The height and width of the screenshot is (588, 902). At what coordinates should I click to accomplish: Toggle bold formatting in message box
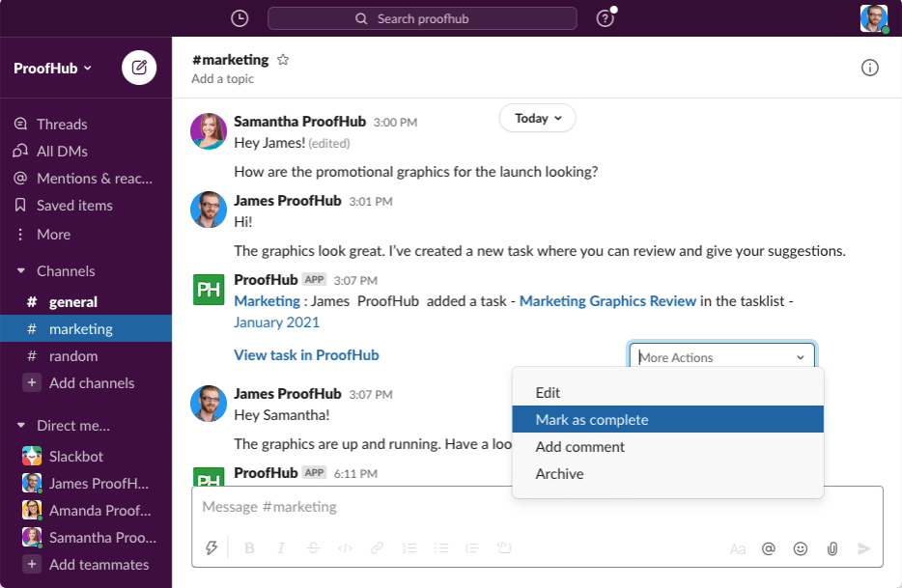249,547
